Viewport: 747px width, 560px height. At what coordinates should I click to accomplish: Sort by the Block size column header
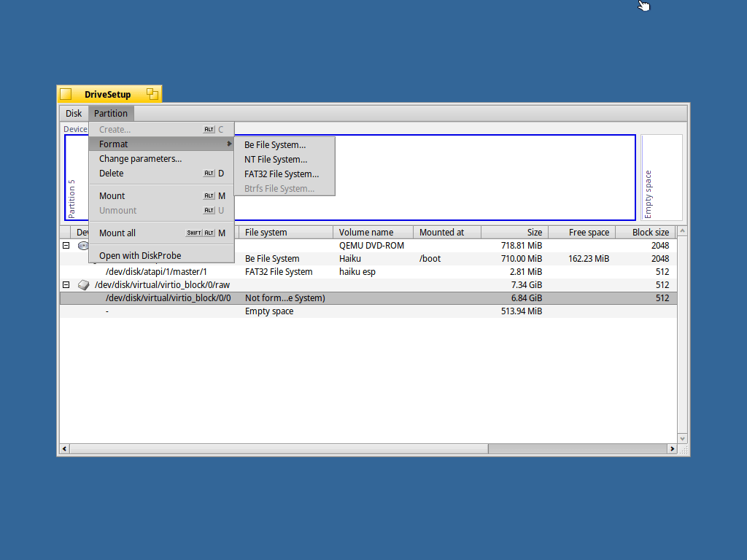click(x=646, y=233)
